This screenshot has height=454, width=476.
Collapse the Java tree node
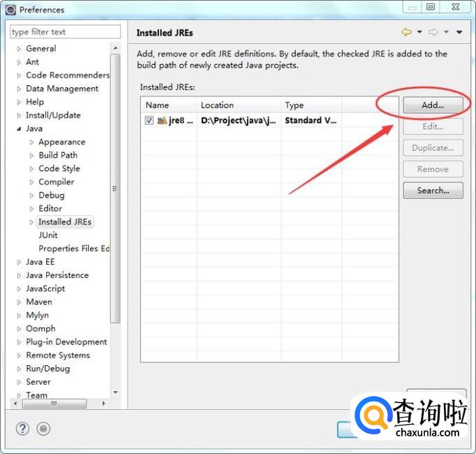pyautogui.click(x=19, y=129)
